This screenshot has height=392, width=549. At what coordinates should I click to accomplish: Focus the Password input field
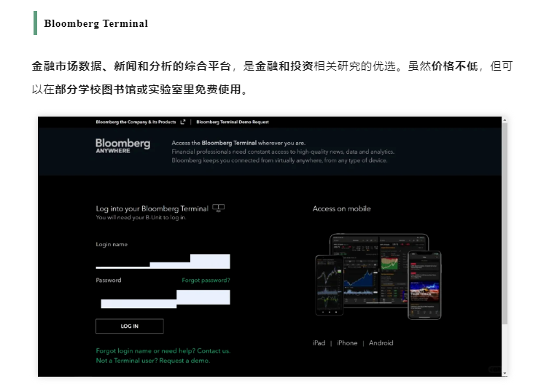click(x=163, y=299)
